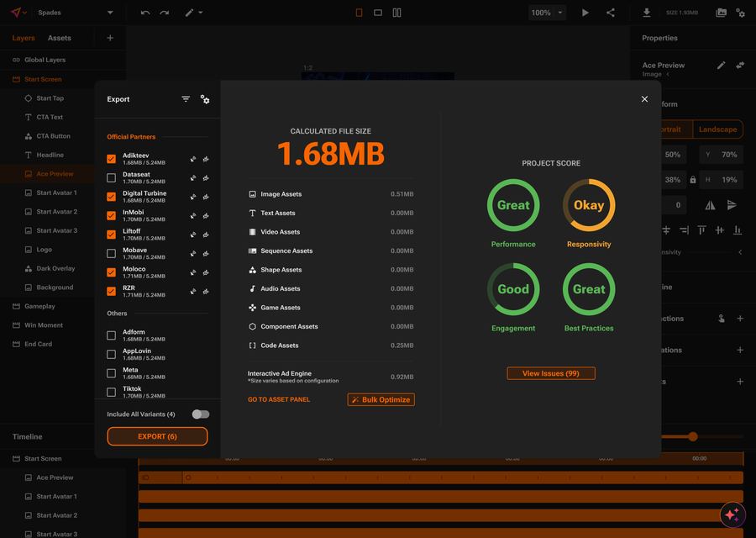Viewport: 756px width, 538px height.
Task: Open the pencil tool dropdown arrow
Action: [x=201, y=13]
